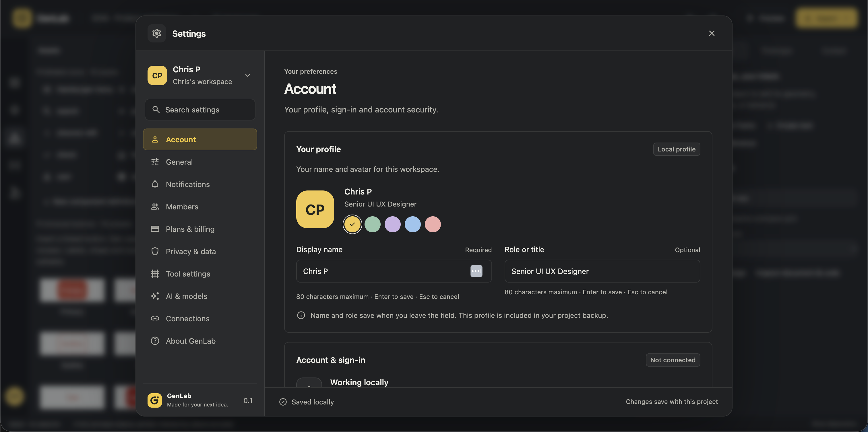Open Plans & billing settings
Viewport: 868px width, 432px height.
(200, 229)
